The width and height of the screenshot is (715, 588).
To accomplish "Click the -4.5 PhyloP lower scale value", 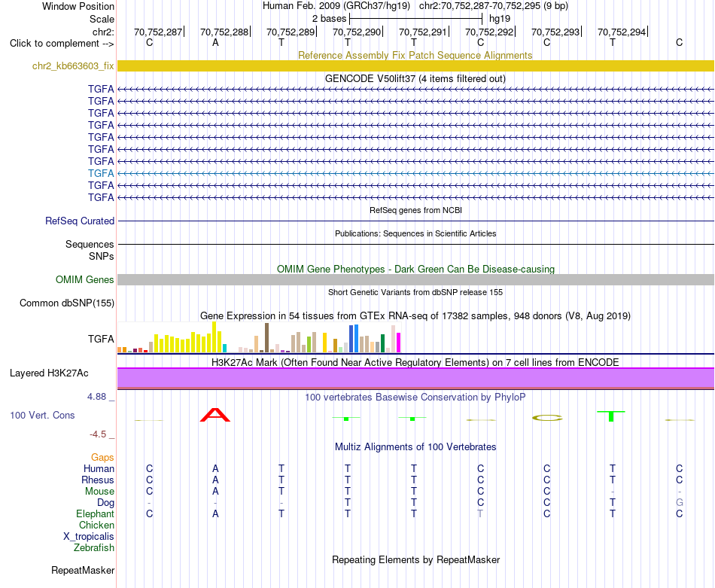I will click(x=98, y=434).
